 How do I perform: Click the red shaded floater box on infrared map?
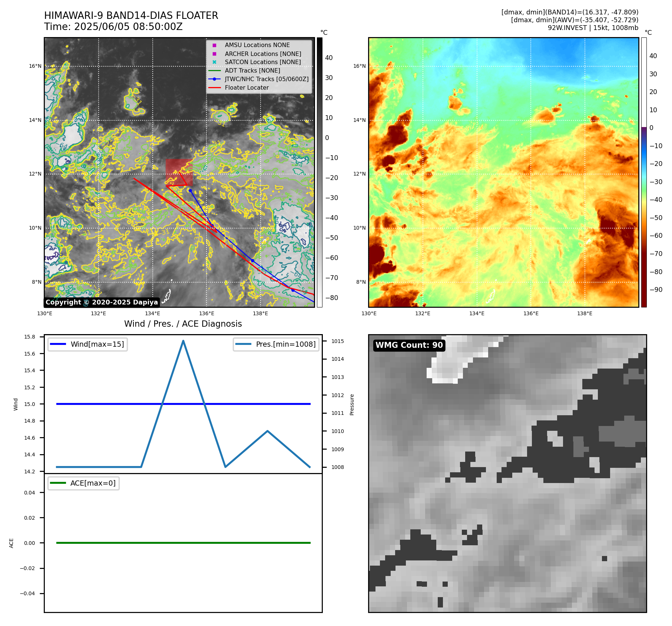(x=179, y=173)
